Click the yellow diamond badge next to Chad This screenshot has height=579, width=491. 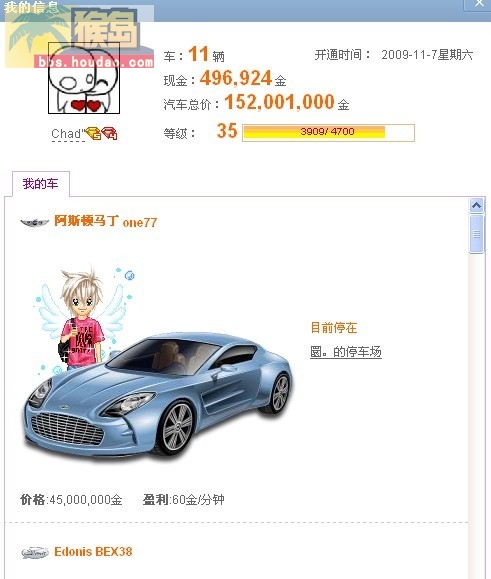click(x=93, y=133)
